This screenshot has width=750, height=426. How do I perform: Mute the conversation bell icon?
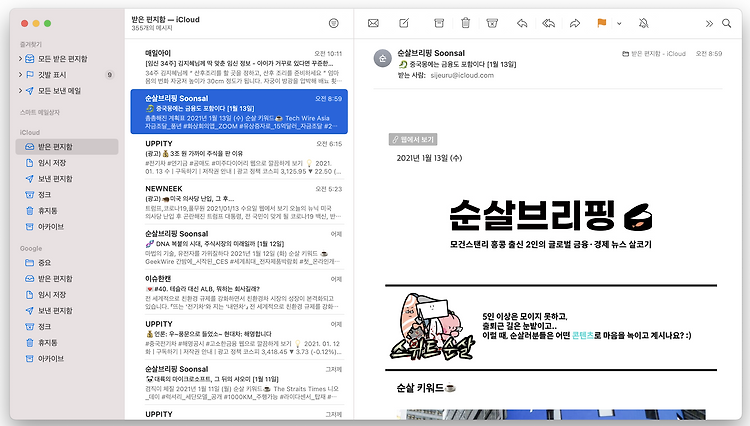coord(644,23)
